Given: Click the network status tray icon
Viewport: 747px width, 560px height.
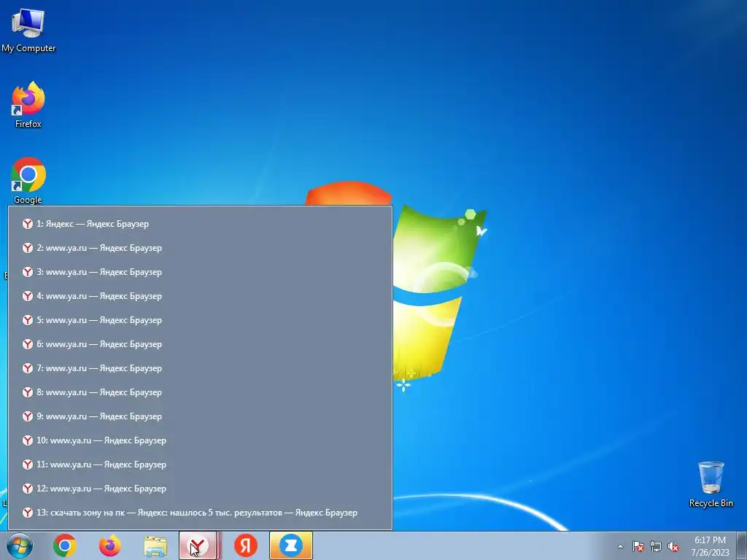Looking at the screenshot, I should (656, 546).
